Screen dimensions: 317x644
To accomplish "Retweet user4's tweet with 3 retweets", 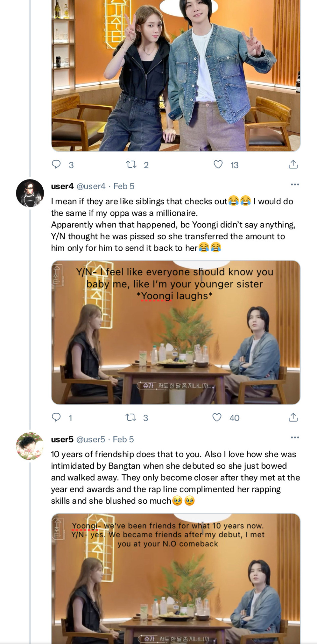I will pos(130,417).
